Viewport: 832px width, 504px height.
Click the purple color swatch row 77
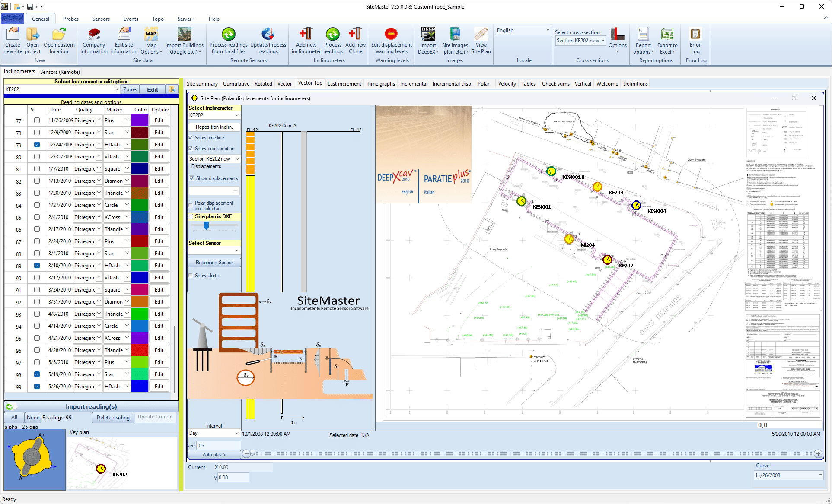click(140, 120)
